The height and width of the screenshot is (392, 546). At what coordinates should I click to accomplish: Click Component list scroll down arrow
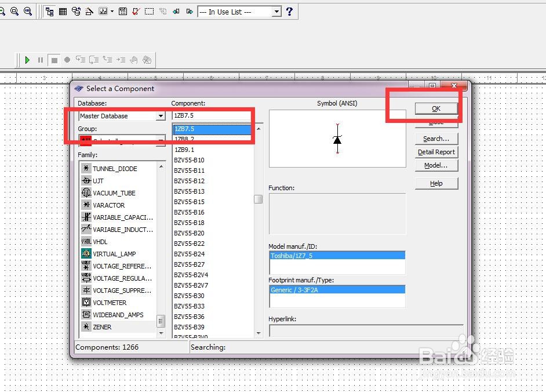[x=259, y=333]
